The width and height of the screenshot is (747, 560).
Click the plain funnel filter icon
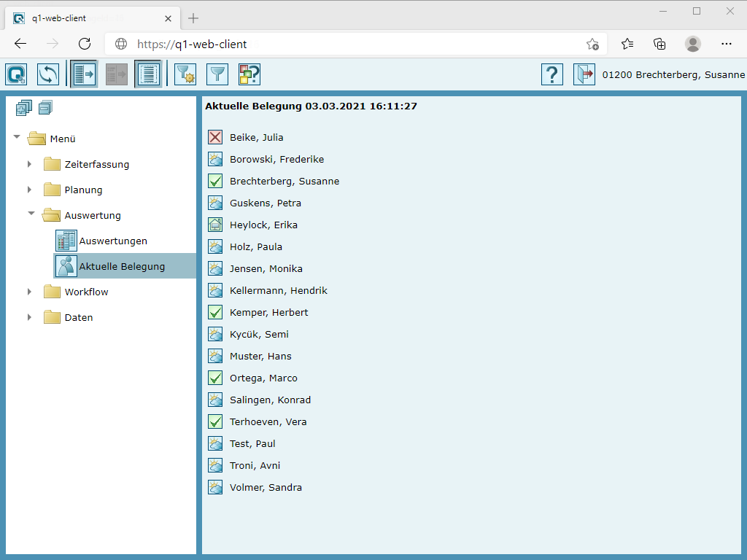click(x=217, y=74)
